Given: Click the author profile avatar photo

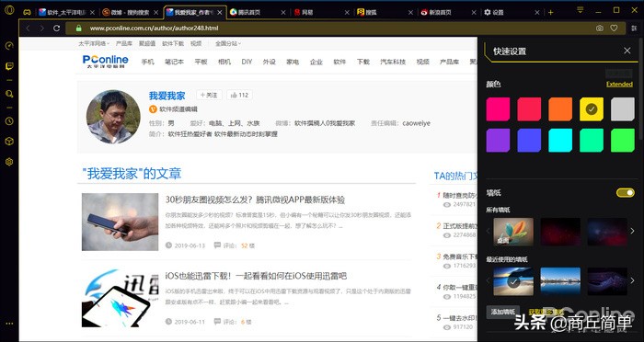Looking at the screenshot, I should pos(113,117).
